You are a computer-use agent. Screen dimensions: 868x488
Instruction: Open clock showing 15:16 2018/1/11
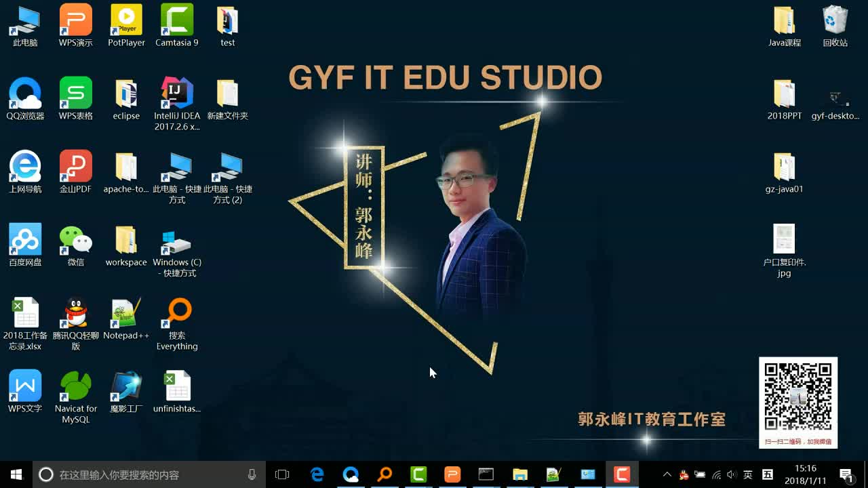tap(806, 474)
